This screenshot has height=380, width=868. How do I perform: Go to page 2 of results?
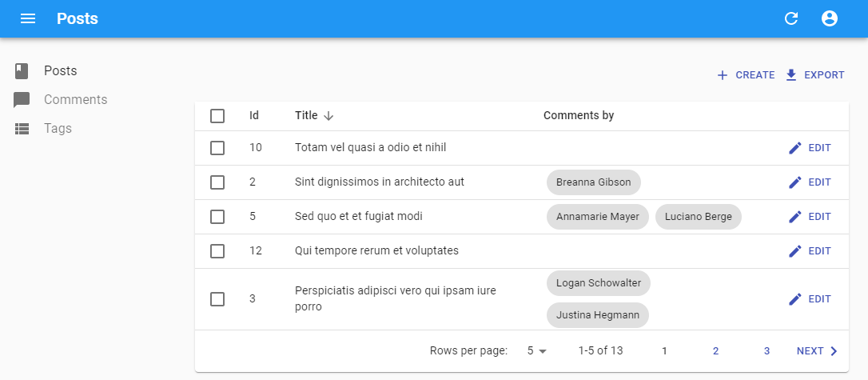(x=715, y=351)
